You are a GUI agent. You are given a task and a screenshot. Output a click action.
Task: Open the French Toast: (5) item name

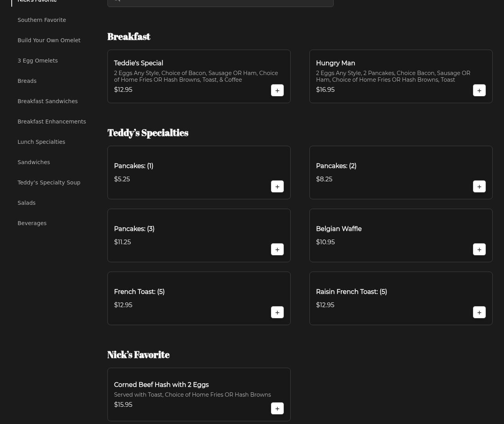pyautogui.click(x=139, y=292)
